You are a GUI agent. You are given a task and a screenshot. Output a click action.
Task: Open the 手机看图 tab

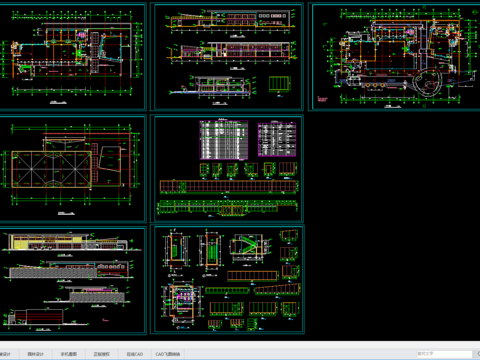pyautogui.click(x=69, y=354)
